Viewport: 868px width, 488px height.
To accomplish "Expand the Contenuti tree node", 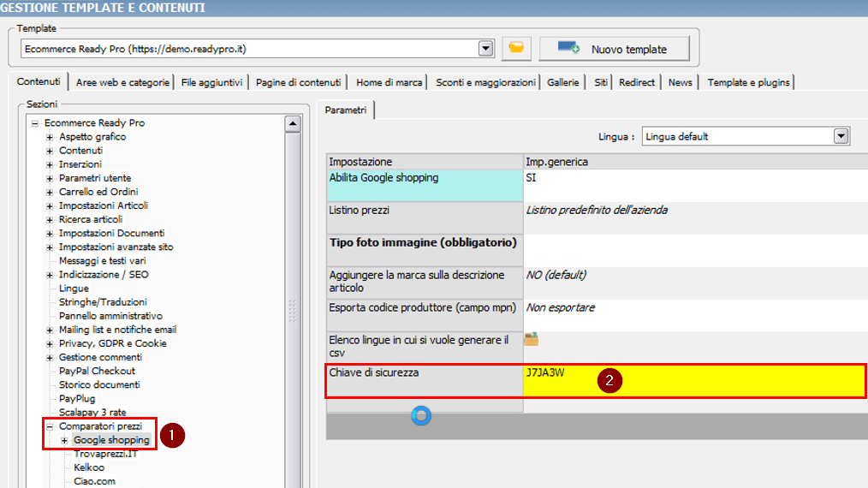I will point(50,151).
